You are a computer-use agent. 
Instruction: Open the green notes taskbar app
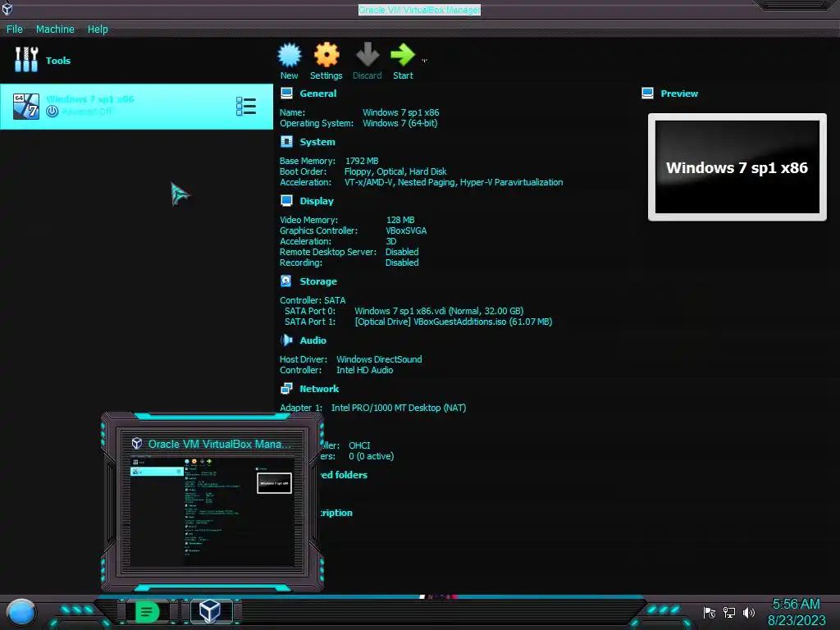[x=147, y=612]
